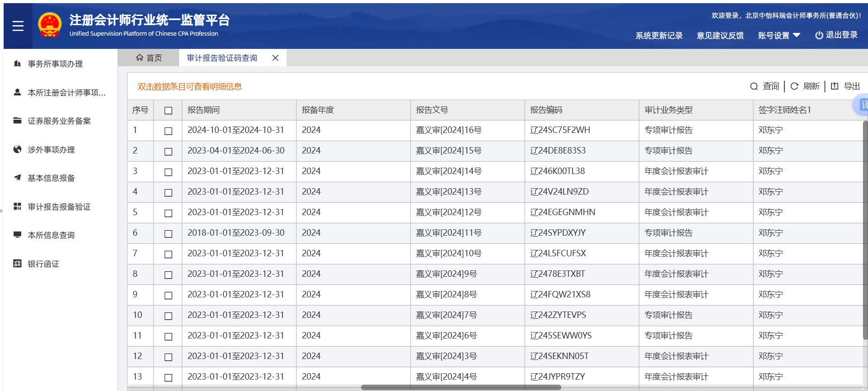Image resolution: width=868 pixels, height=391 pixels.
Task: Click the 导出 export icon
Action: point(835,86)
